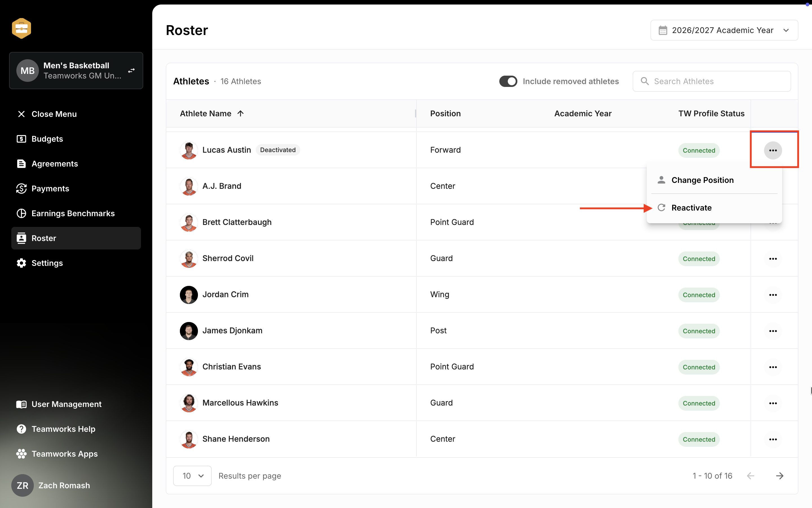Click the Deactivated badge for Lucas Austin
The width and height of the screenshot is (812, 508).
point(278,150)
